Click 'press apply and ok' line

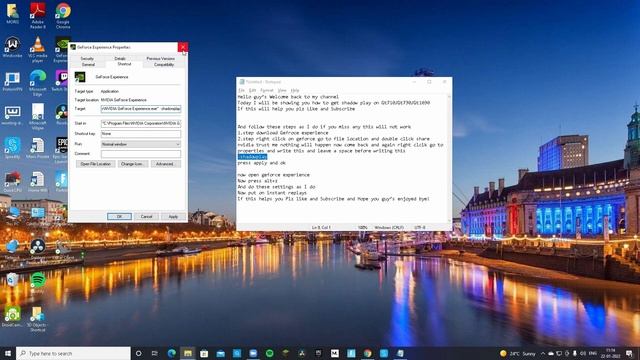point(262,163)
